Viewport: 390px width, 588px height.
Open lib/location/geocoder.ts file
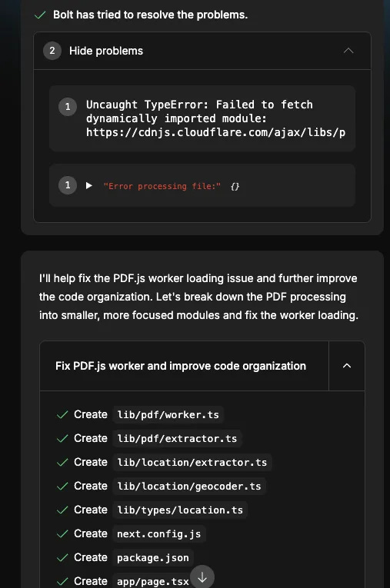coord(188,486)
